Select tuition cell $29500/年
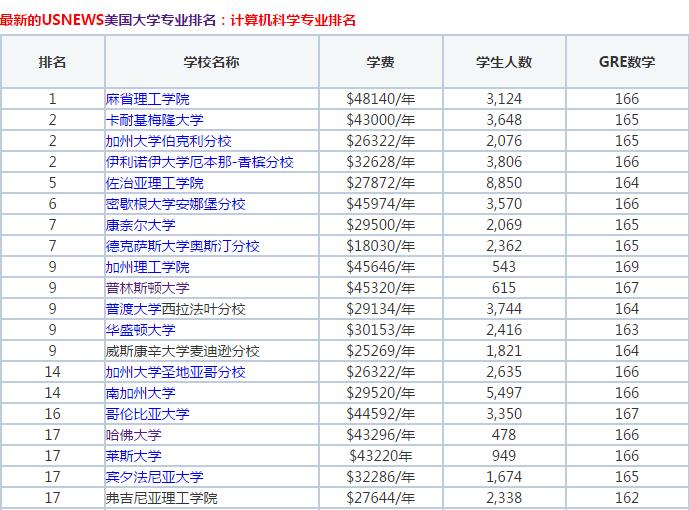This screenshot has width=689, height=510. pos(381,225)
